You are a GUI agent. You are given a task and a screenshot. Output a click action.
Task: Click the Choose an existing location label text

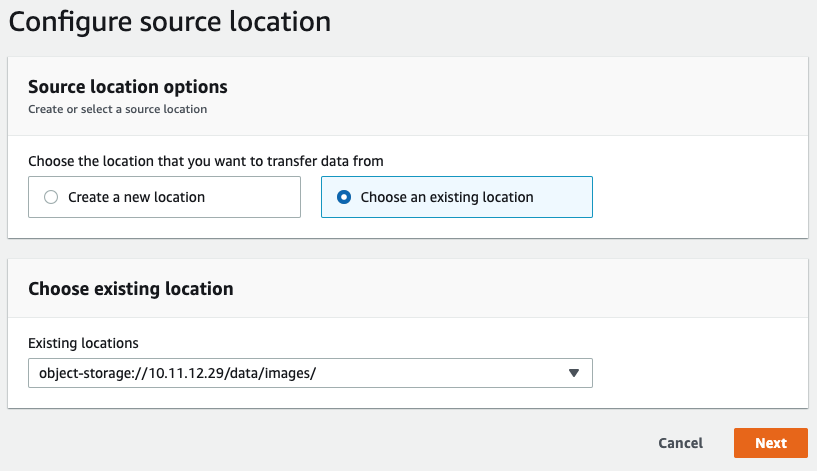tap(447, 197)
